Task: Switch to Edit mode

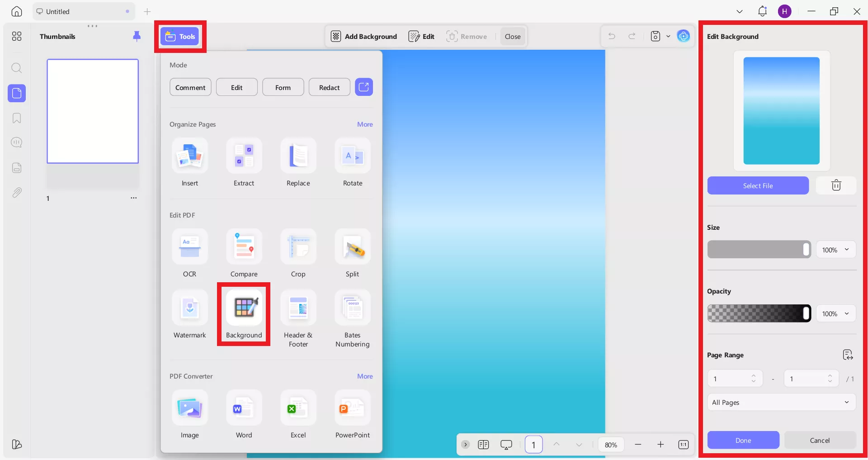Action: pos(237,87)
